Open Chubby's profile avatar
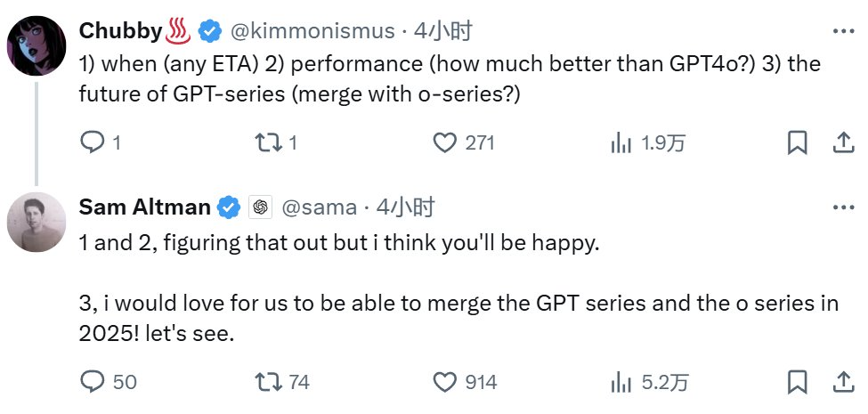Image resolution: width=868 pixels, height=414 pixels. [36, 45]
